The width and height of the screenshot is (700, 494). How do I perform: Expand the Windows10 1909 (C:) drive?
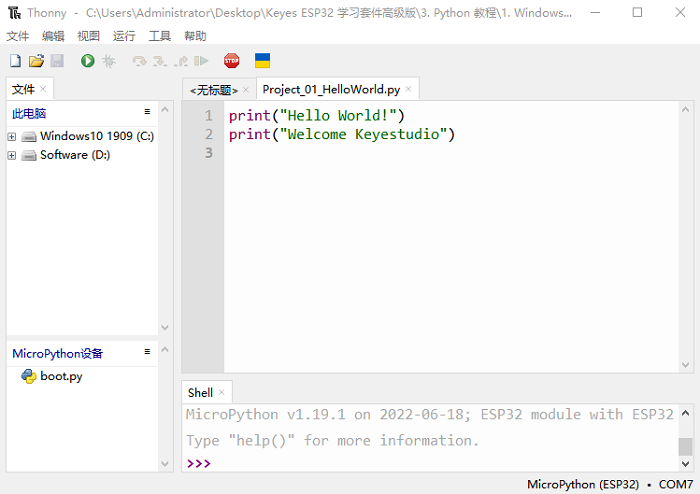click(12, 136)
